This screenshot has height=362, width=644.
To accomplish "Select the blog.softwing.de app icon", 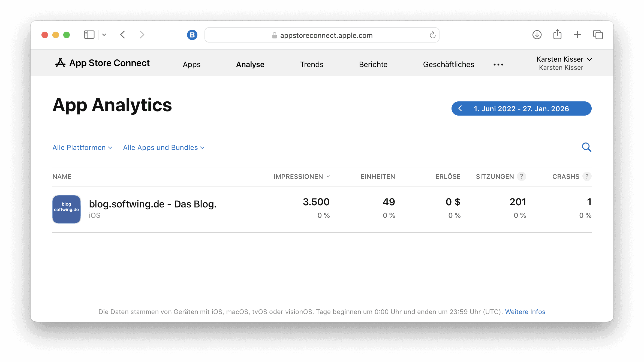I will (x=66, y=209).
